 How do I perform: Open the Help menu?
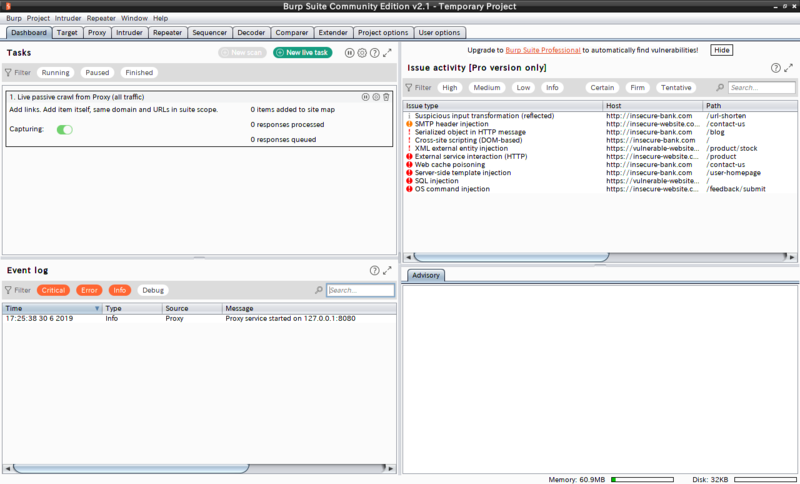(x=160, y=18)
